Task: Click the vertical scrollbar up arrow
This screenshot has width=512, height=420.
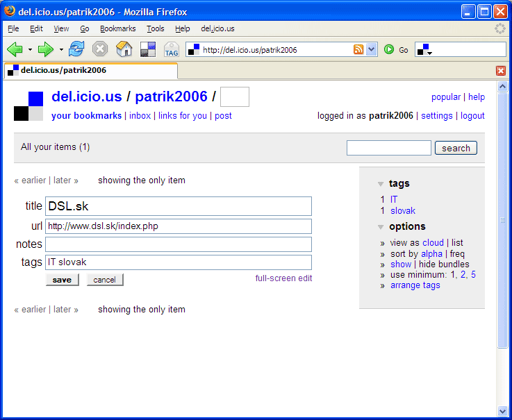Action: (x=502, y=87)
